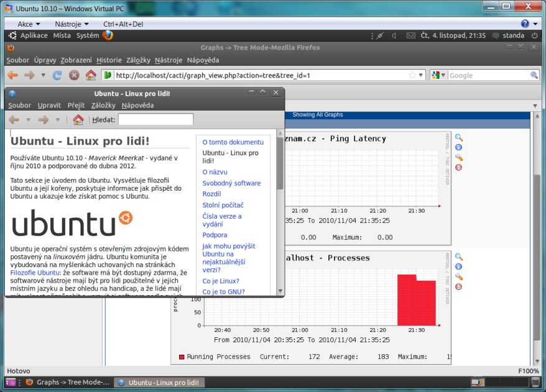Open 'Co je Linux?' help link
This screenshot has height=392, width=546.
(x=221, y=281)
